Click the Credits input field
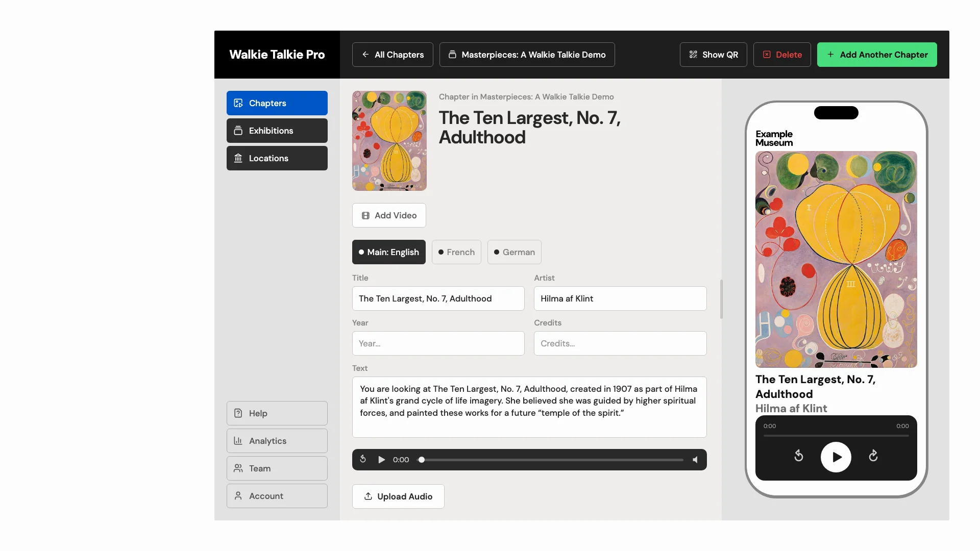980x551 pixels. (x=620, y=343)
